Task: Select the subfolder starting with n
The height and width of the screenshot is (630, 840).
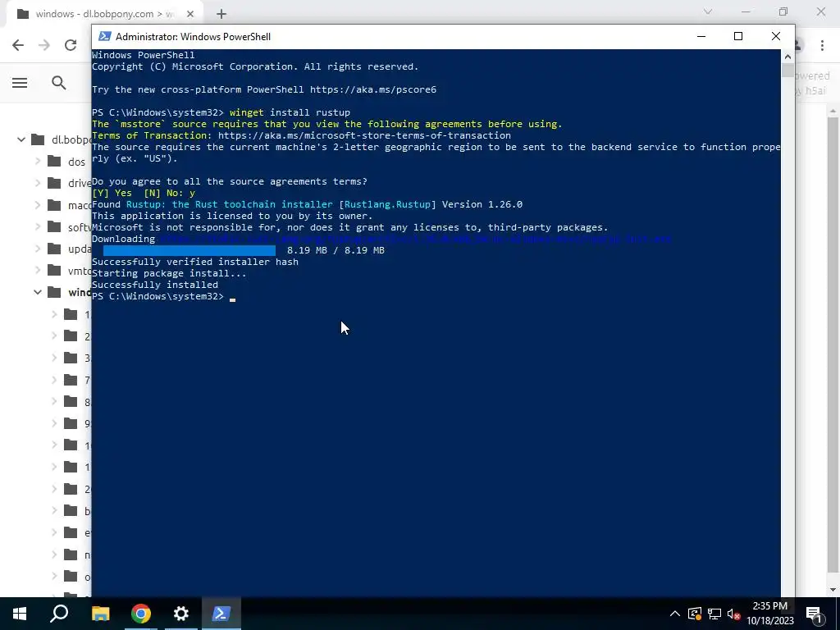Action: click(x=76, y=555)
